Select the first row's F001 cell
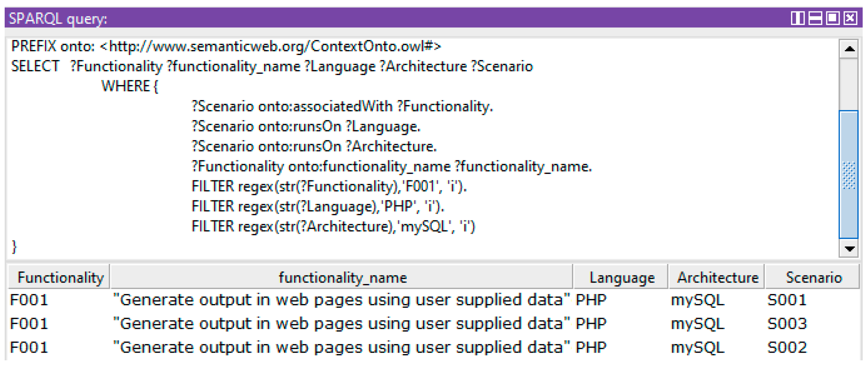 (x=29, y=300)
